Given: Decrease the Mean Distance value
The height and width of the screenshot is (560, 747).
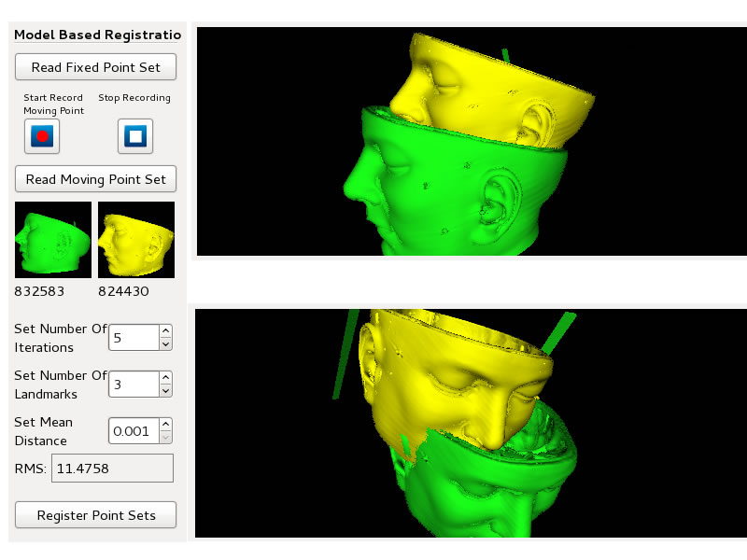Looking at the screenshot, I should 166,437.
